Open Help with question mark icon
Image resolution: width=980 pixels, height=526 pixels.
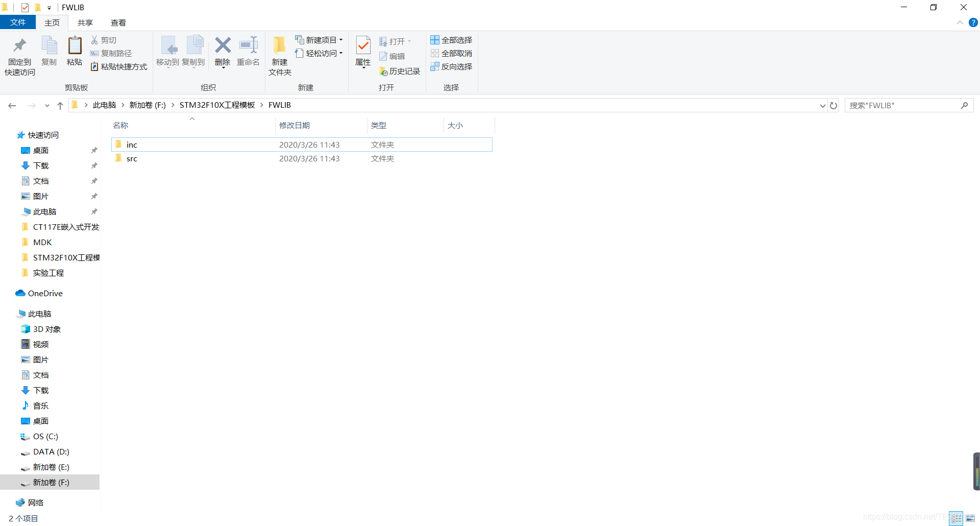[973, 22]
